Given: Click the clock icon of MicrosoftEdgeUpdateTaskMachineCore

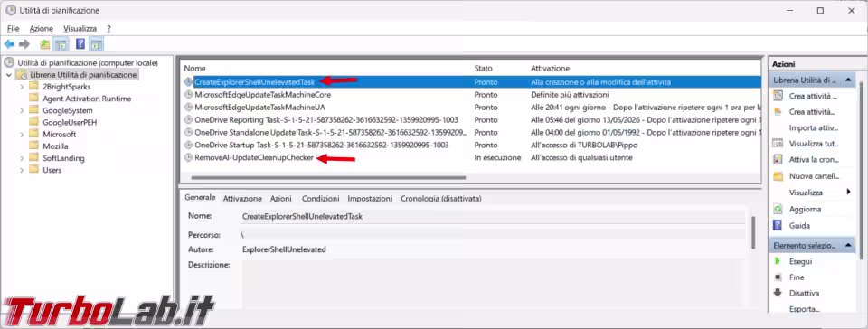Looking at the screenshot, I should point(188,95).
